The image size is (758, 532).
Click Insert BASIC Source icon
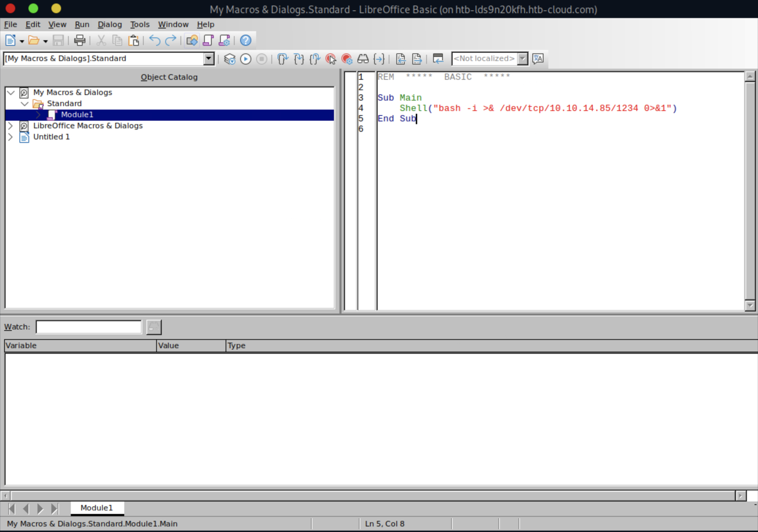(401, 59)
